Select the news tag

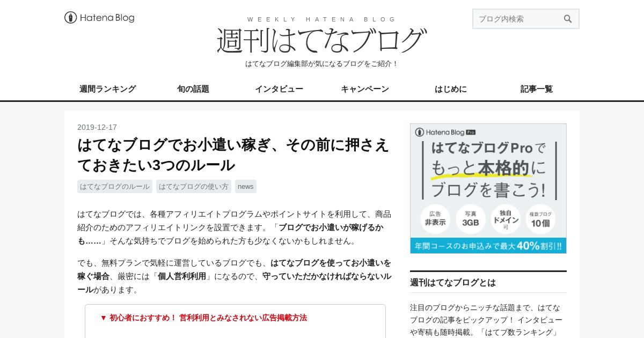coord(246,187)
